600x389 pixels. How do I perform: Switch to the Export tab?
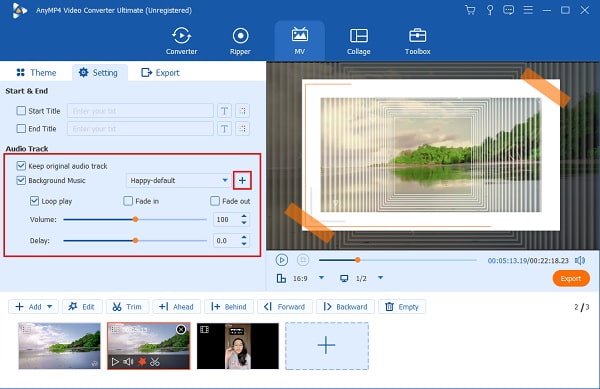point(160,73)
